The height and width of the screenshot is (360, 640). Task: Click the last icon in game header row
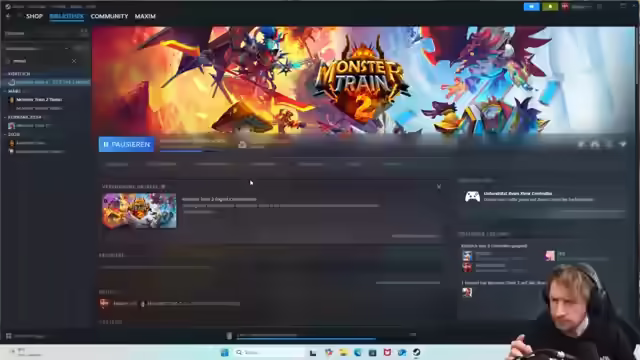tap(622, 144)
